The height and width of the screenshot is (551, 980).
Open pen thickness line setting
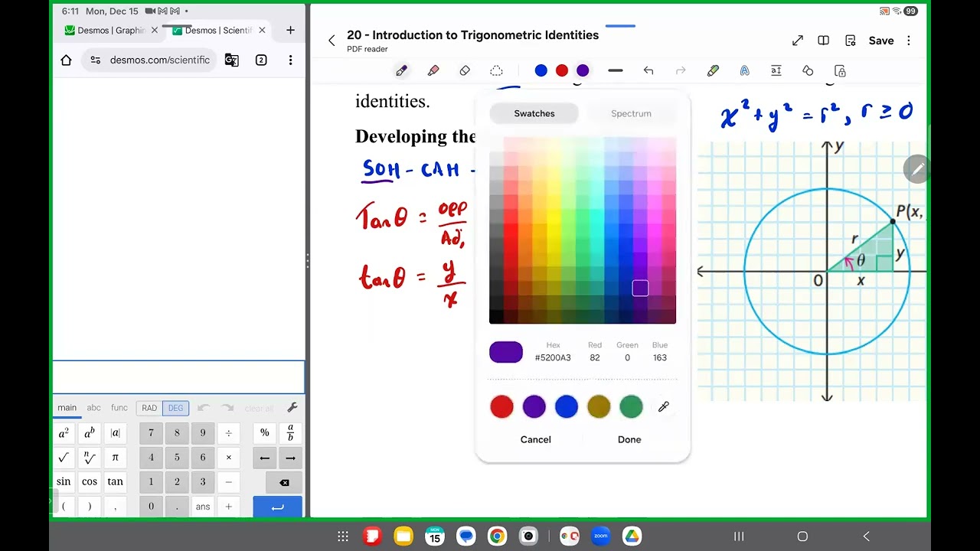(615, 70)
